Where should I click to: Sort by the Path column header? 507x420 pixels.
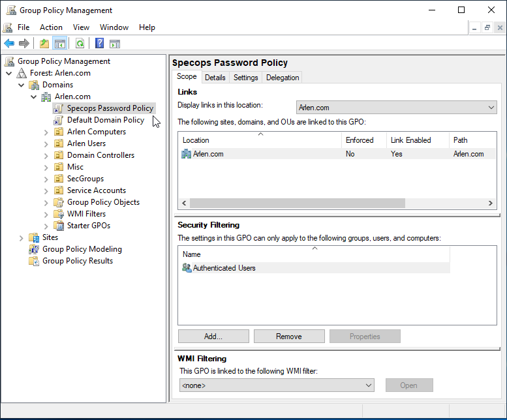click(x=472, y=140)
